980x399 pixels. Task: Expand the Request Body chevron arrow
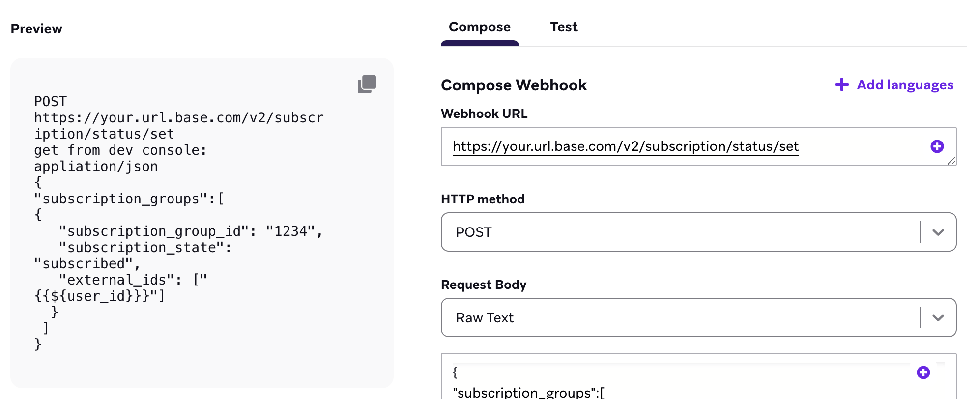[938, 318]
